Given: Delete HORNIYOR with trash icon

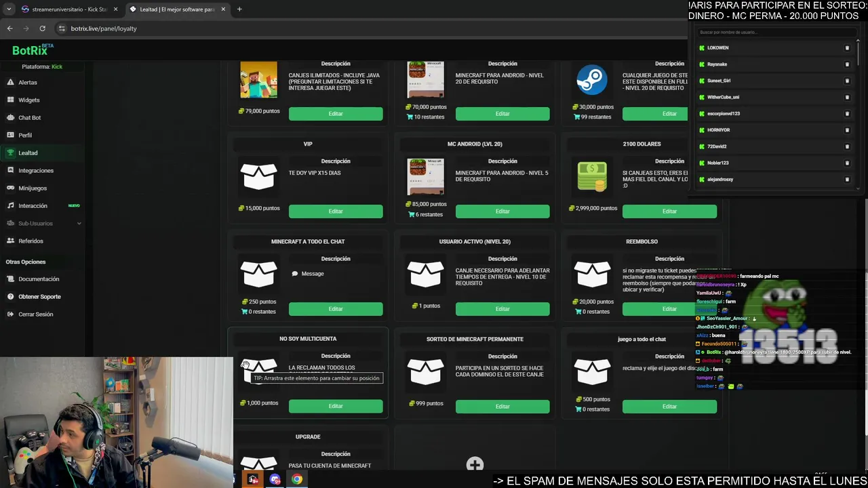Looking at the screenshot, I should coord(847,130).
